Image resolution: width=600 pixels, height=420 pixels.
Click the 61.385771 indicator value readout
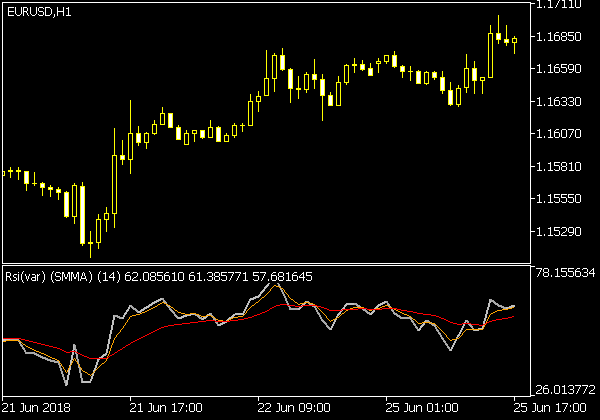coord(218,277)
